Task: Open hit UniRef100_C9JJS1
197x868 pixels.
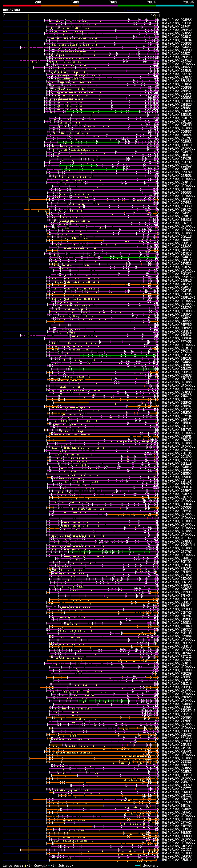Action: pyautogui.click(x=176, y=23)
